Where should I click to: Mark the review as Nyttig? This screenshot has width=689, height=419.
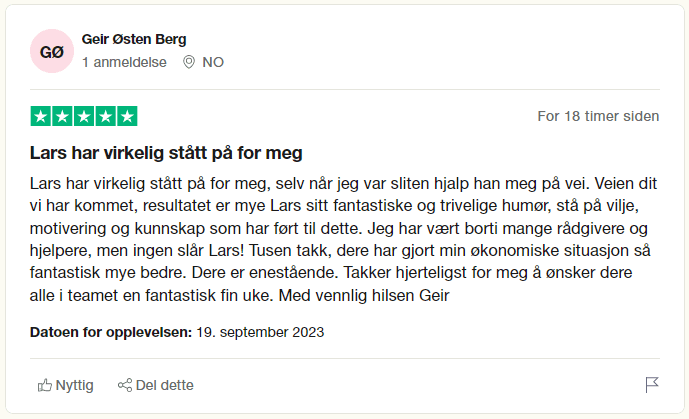(74, 385)
